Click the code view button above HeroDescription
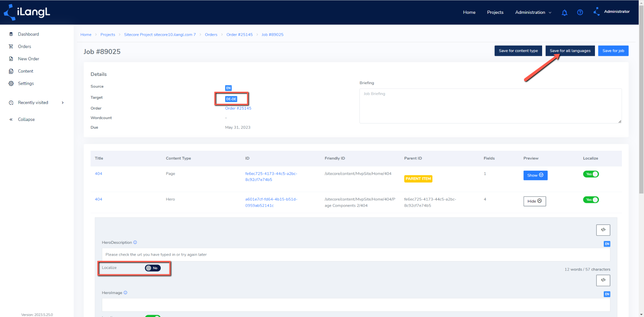The image size is (644, 317). coord(603,230)
